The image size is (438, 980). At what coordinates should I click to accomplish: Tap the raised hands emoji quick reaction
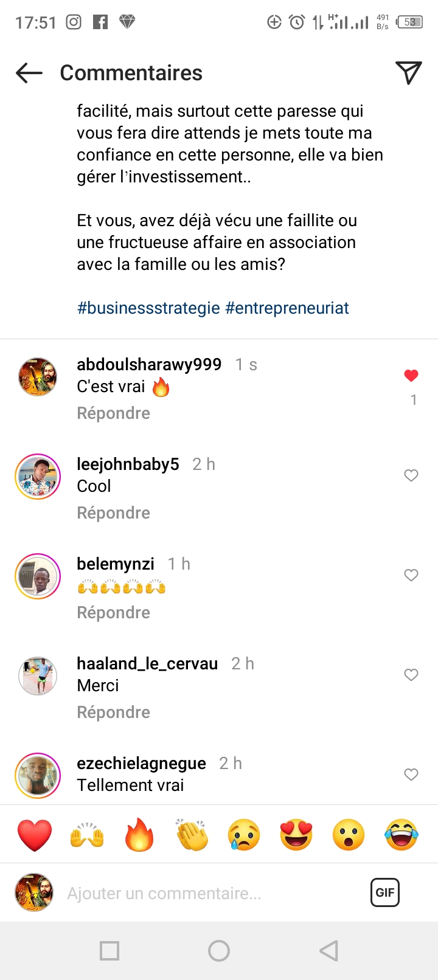pyautogui.click(x=87, y=835)
